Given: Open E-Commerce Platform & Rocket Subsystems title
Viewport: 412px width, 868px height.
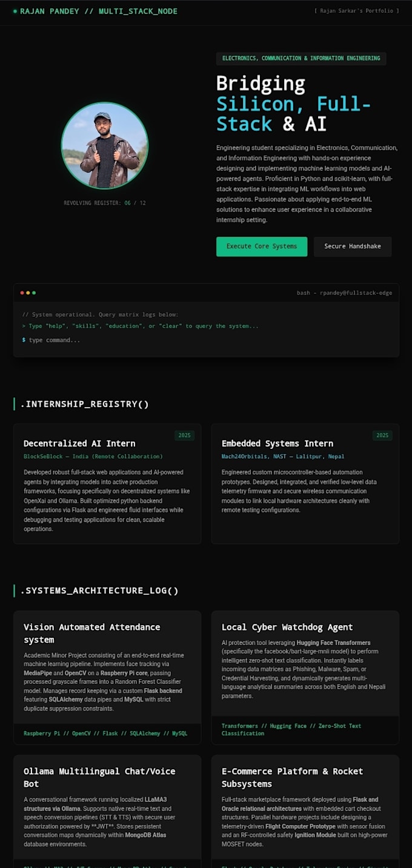Looking at the screenshot, I should point(293,777).
